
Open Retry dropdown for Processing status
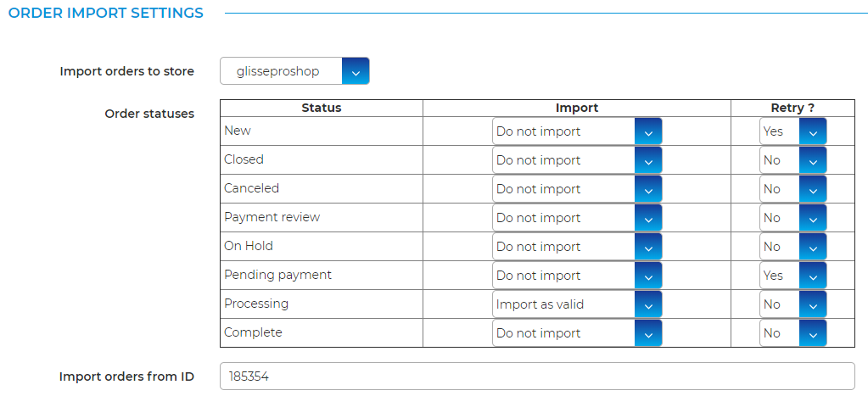[792, 304]
